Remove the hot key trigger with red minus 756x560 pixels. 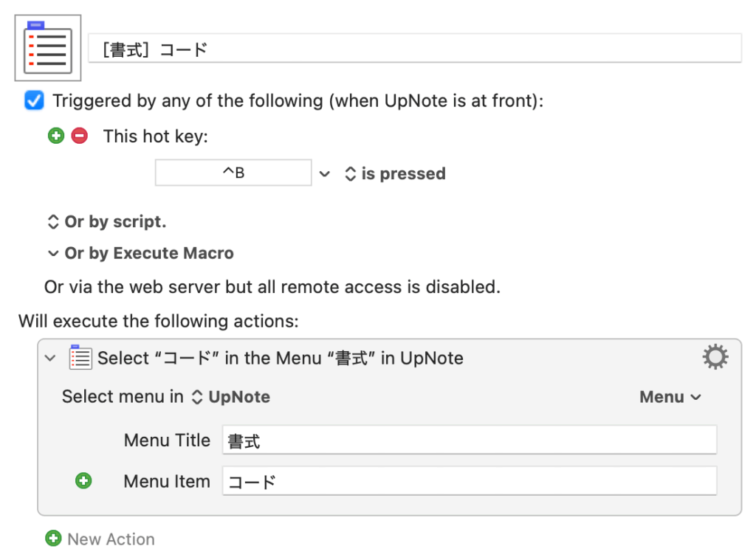(79, 136)
